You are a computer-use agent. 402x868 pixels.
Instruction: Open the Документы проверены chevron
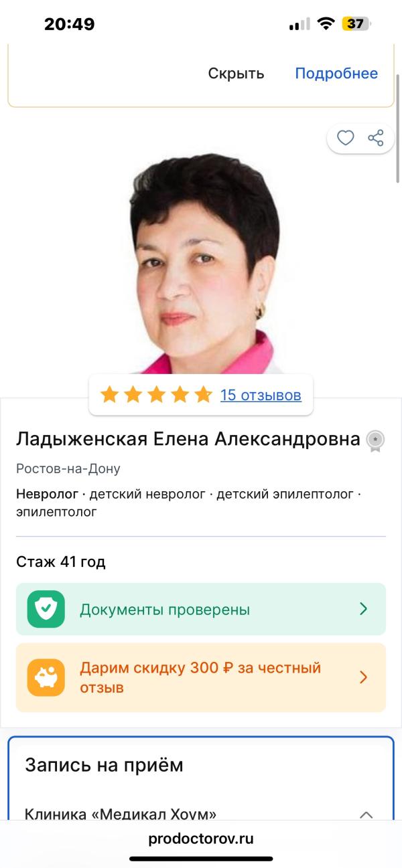[364, 609]
